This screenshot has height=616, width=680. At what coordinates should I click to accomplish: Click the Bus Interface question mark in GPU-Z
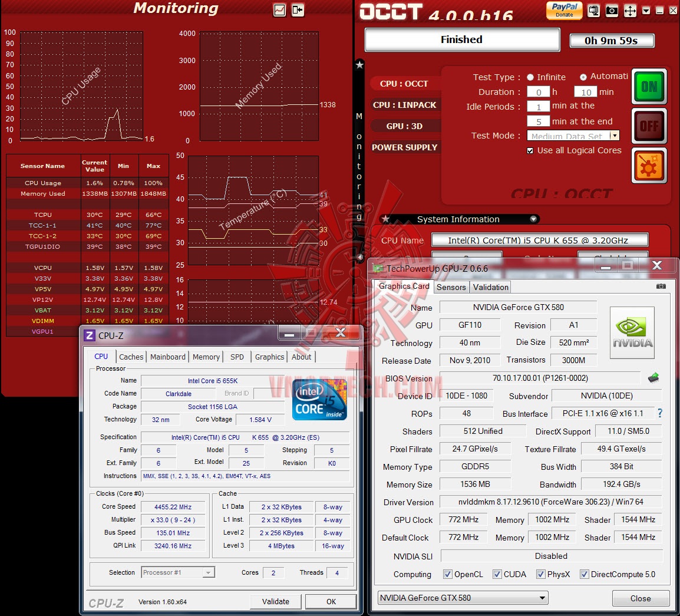660,413
